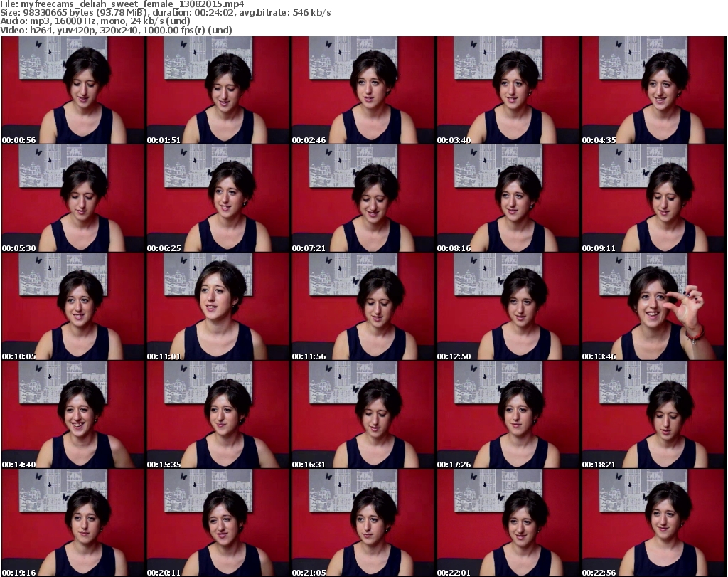Open the frame at 00:05:30
The image size is (728, 577).
point(73,198)
